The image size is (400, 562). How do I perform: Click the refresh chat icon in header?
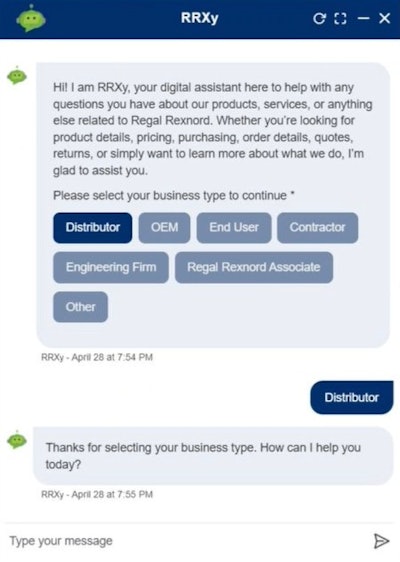(319, 18)
